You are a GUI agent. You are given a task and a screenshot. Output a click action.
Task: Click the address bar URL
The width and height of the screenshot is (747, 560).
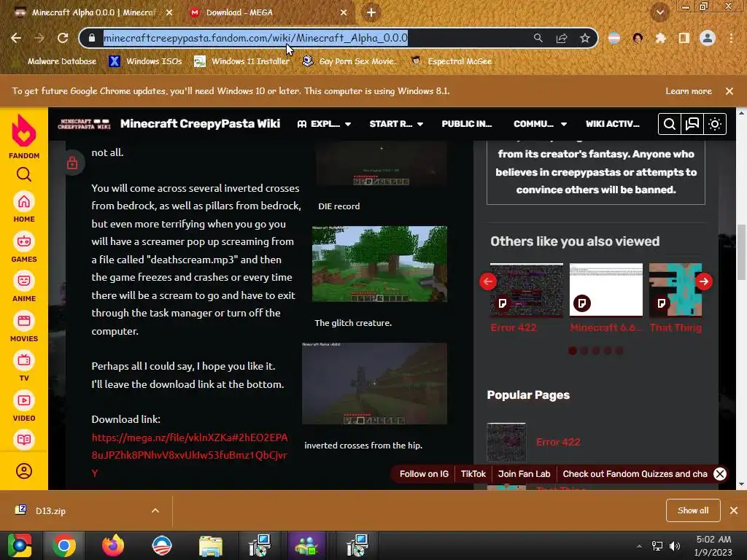(x=255, y=38)
